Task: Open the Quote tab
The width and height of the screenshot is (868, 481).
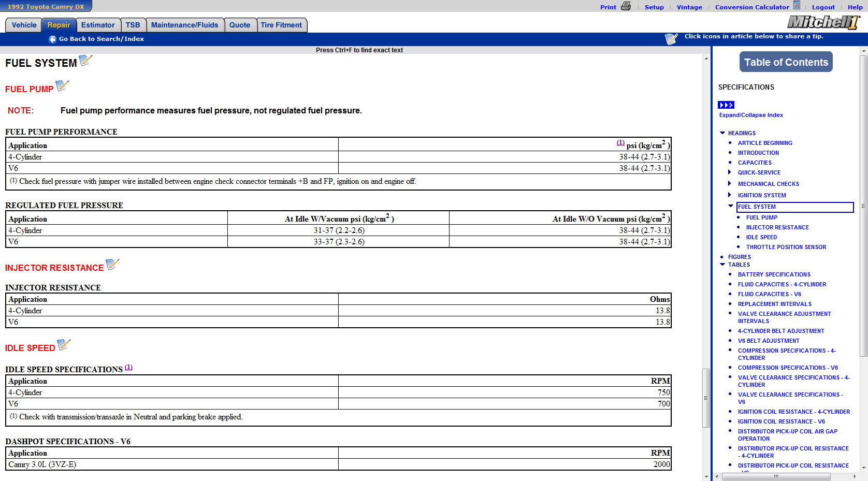Action: (x=240, y=25)
